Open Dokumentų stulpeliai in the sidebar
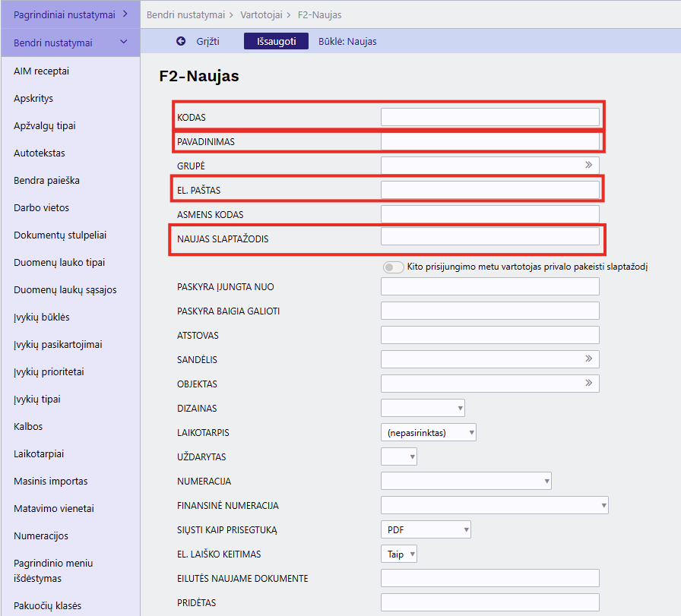This screenshot has height=616, width=681. pyautogui.click(x=60, y=235)
